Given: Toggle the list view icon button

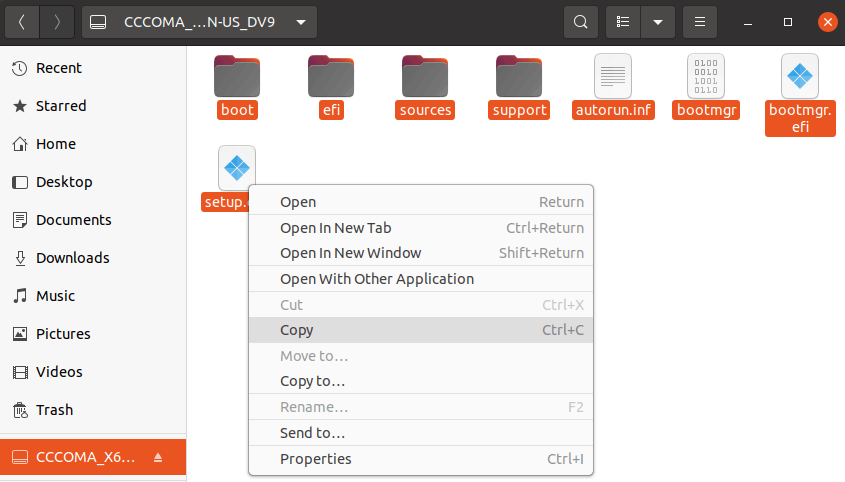Looking at the screenshot, I should coord(624,21).
